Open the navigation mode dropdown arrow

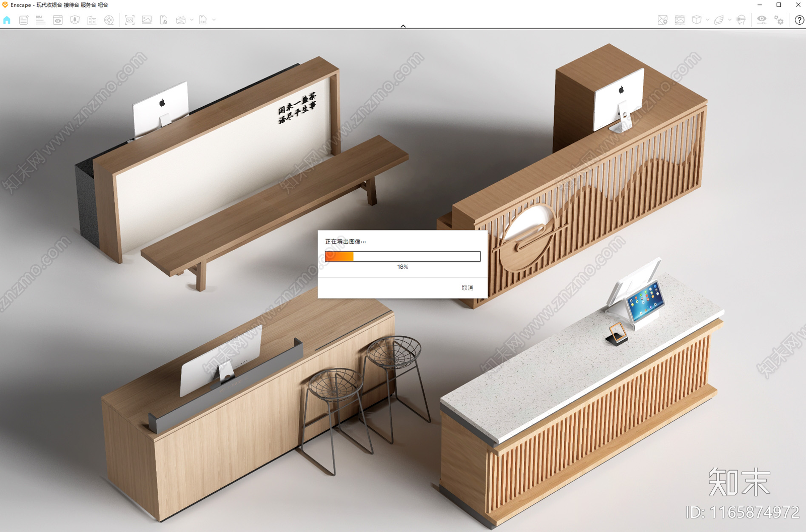coord(730,20)
